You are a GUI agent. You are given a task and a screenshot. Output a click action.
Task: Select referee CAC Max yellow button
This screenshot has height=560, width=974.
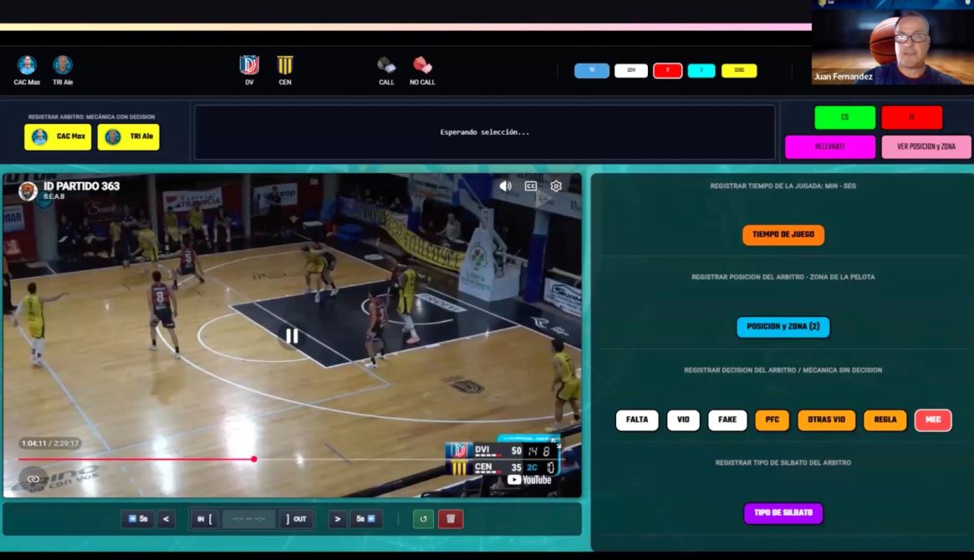(x=58, y=137)
